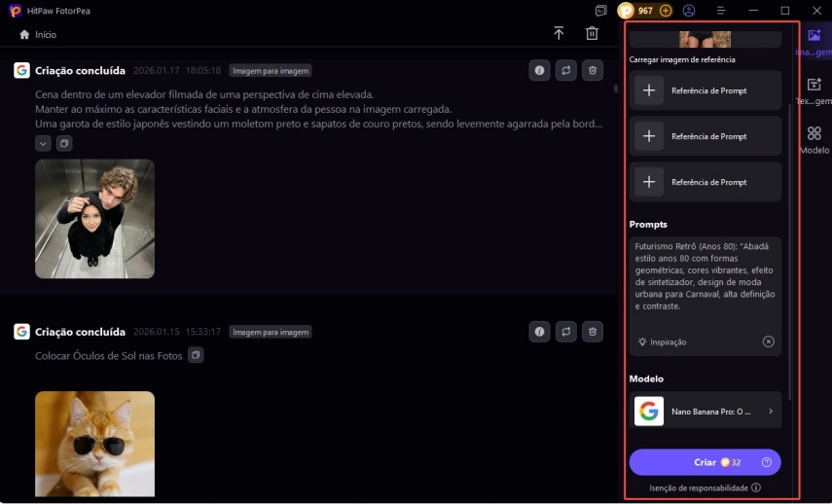Image resolution: width=832 pixels, height=504 pixels.
Task: Select 'Imagem para imagem' tag on 18:05:18 entry
Action: (x=271, y=71)
